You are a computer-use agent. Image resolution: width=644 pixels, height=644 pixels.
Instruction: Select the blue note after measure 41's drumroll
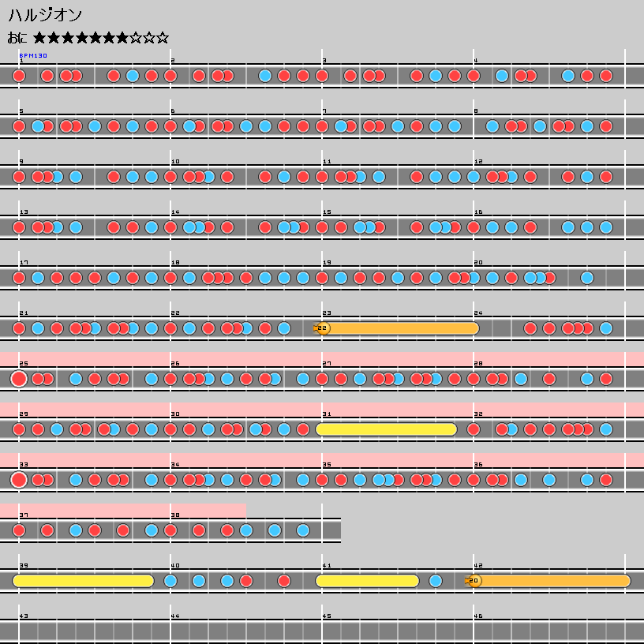coord(436,581)
